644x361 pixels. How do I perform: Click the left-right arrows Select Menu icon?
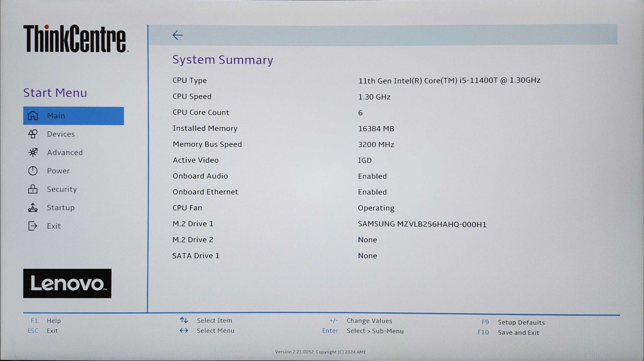pyautogui.click(x=184, y=331)
